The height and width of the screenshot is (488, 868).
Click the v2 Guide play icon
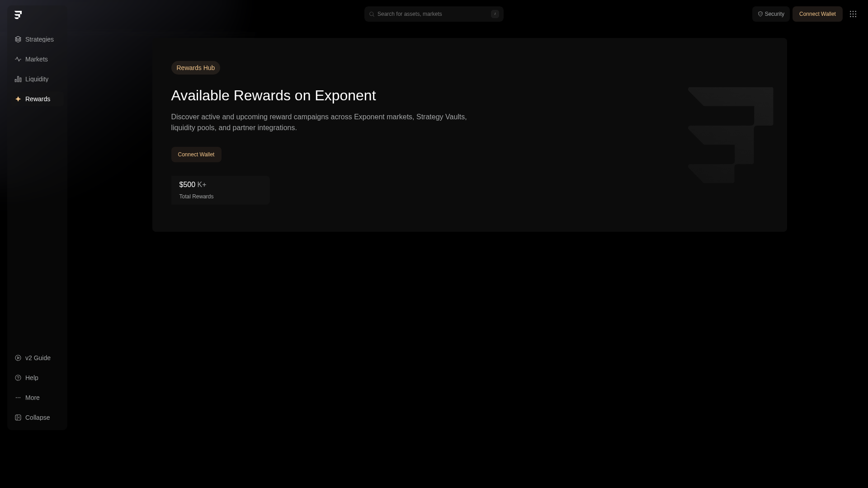pos(18,358)
